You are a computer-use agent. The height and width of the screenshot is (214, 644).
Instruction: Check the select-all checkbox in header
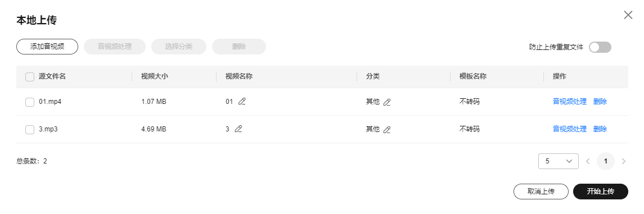point(30,76)
